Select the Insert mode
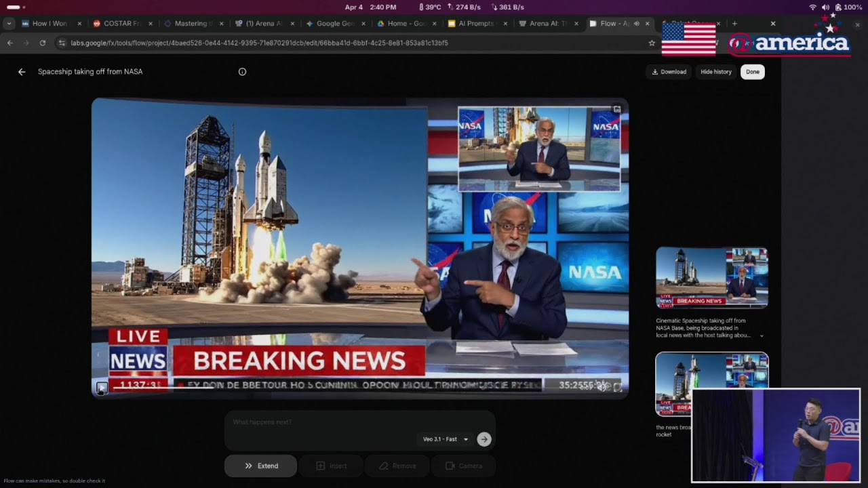This screenshot has height=488, width=868. [x=332, y=466]
